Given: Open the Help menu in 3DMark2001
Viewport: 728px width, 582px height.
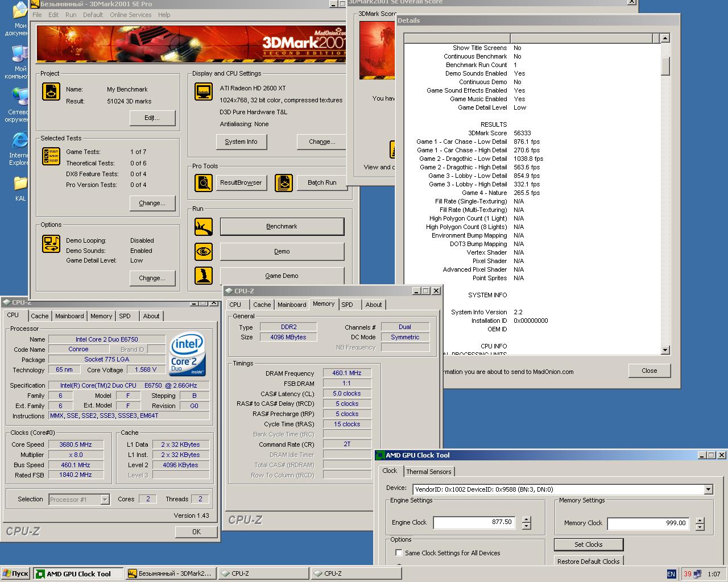Looking at the screenshot, I should [164, 15].
